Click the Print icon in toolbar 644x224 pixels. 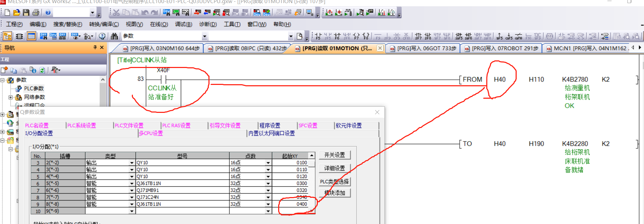click(x=36, y=13)
